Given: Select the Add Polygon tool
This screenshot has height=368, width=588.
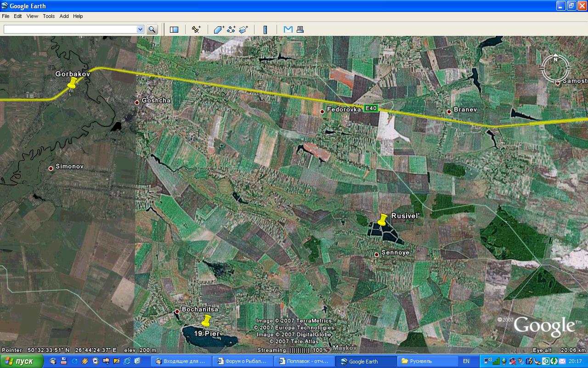Looking at the screenshot, I should tap(219, 29).
